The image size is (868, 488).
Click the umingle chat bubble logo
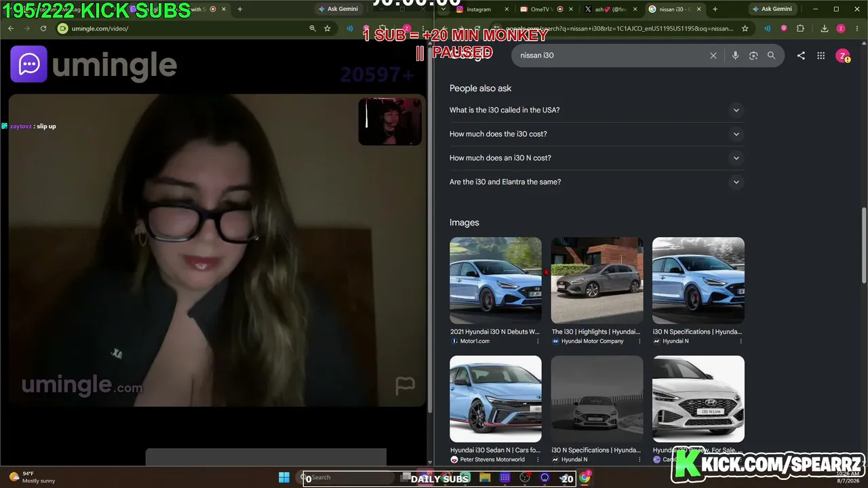[28, 64]
